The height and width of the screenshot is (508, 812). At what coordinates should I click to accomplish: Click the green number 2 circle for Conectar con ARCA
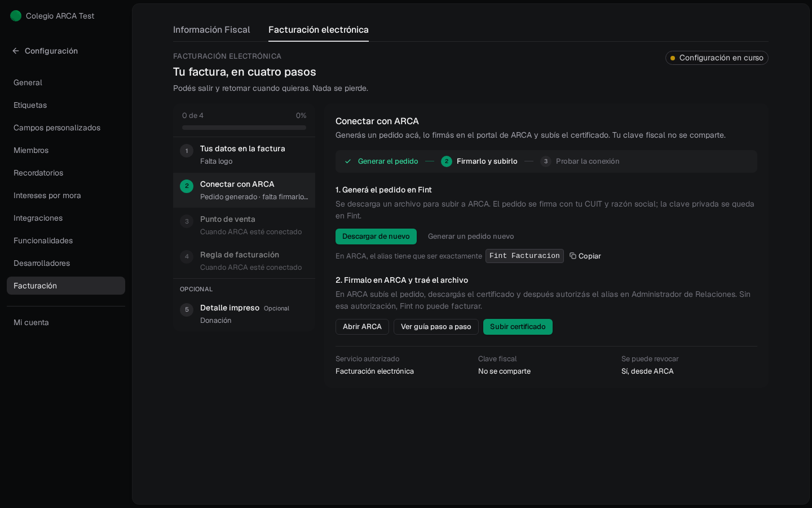point(187,186)
